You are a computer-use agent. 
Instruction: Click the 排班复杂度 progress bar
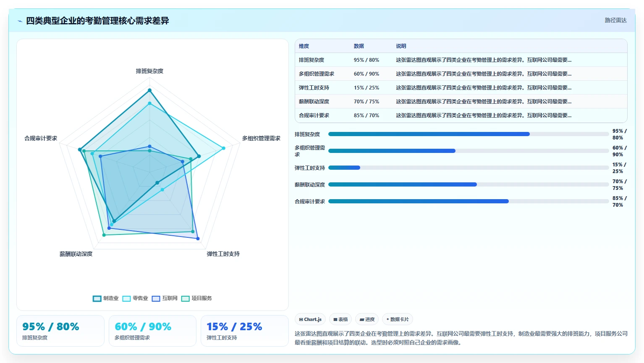pos(469,134)
